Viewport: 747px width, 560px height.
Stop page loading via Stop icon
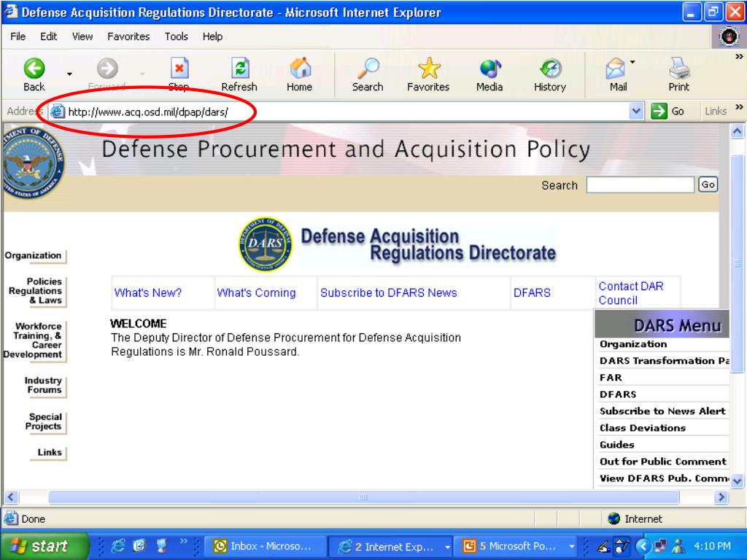point(179,69)
